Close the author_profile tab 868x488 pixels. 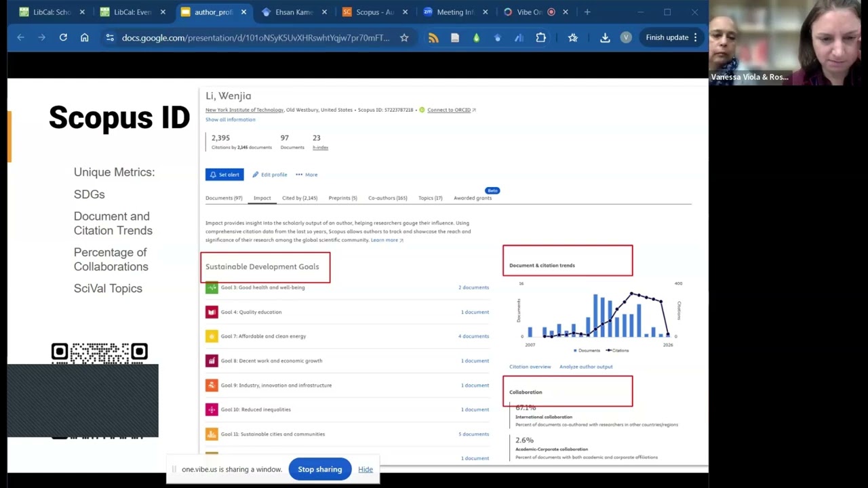[x=243, y=12]
